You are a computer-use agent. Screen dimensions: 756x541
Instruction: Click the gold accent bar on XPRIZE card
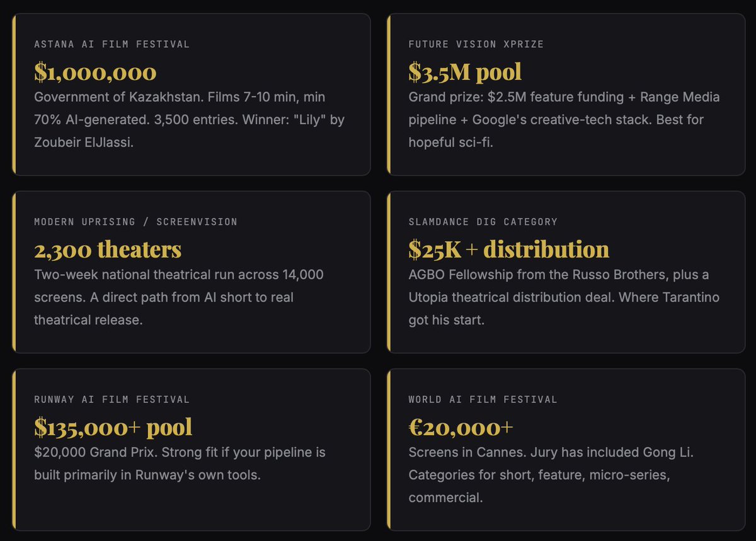tap(389, 94)
